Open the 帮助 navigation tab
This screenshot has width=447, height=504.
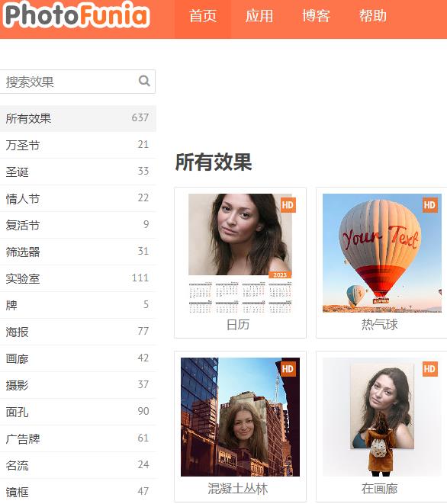(x=373, y=16)
